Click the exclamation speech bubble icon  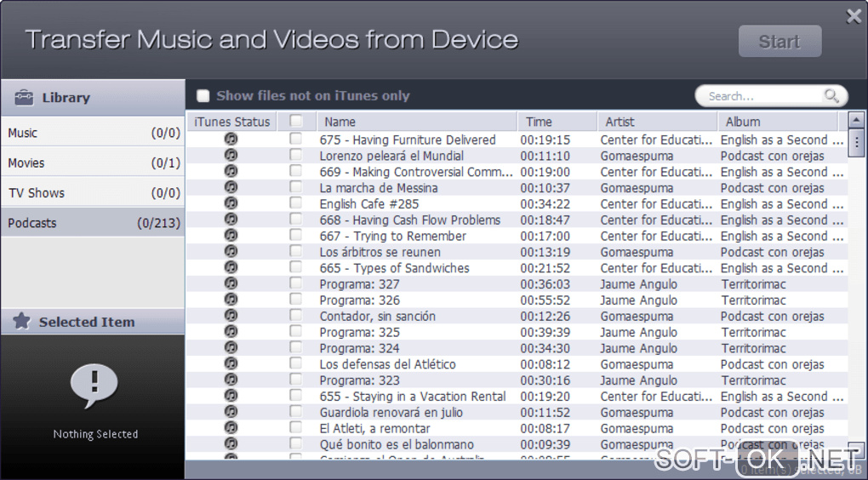(x=94, y=385)
